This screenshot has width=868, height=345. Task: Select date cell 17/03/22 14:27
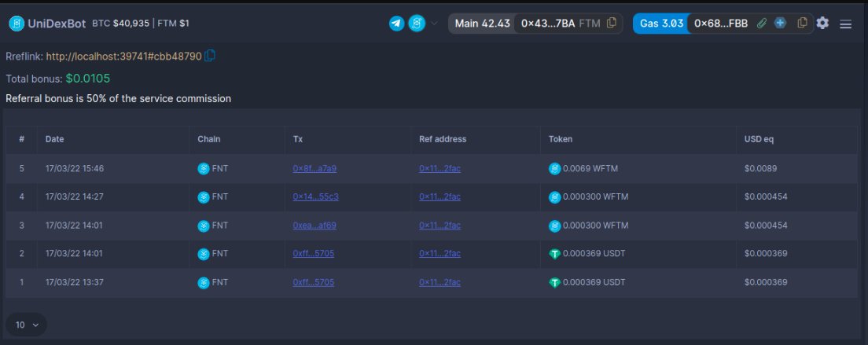74,196
